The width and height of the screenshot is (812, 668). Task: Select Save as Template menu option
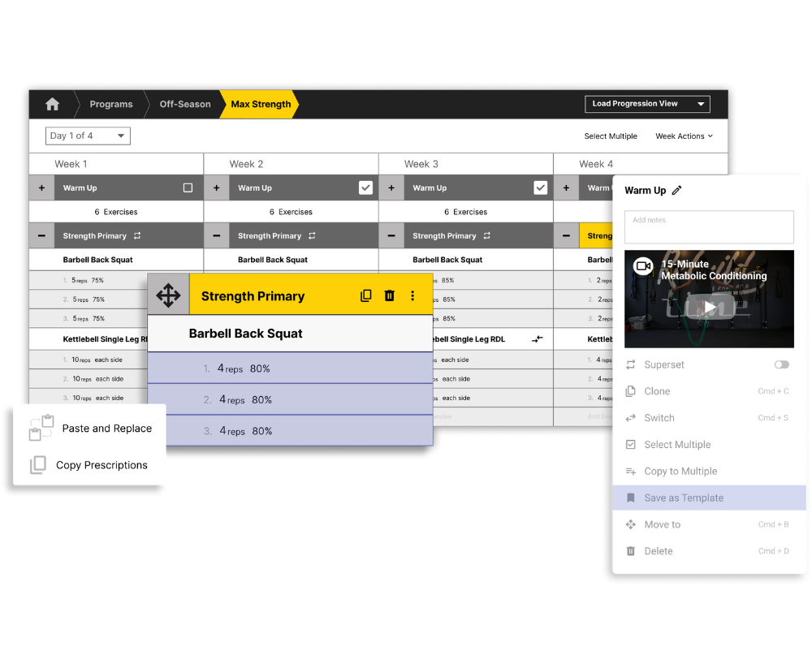684,498
